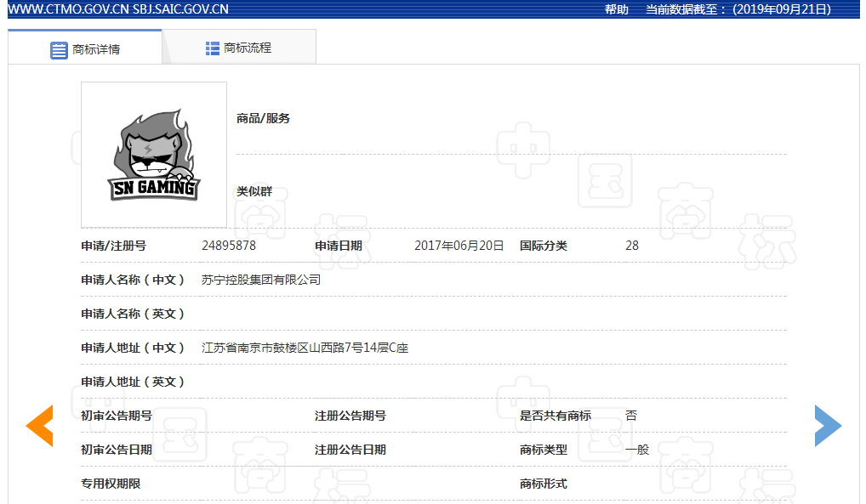Select the application date 2017年06月20日
Image resolution: width=866 pixels, height=504 pixels.
459,246
